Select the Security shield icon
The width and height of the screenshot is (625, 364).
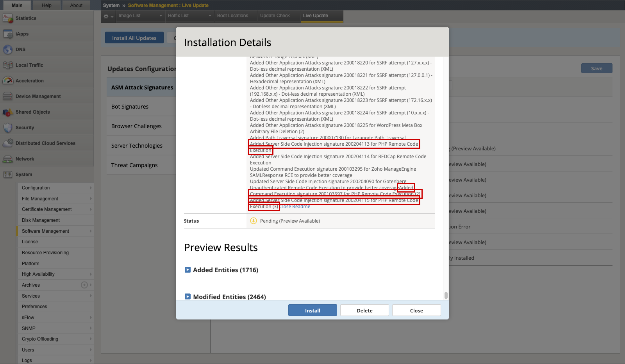(x=8, y=128)
